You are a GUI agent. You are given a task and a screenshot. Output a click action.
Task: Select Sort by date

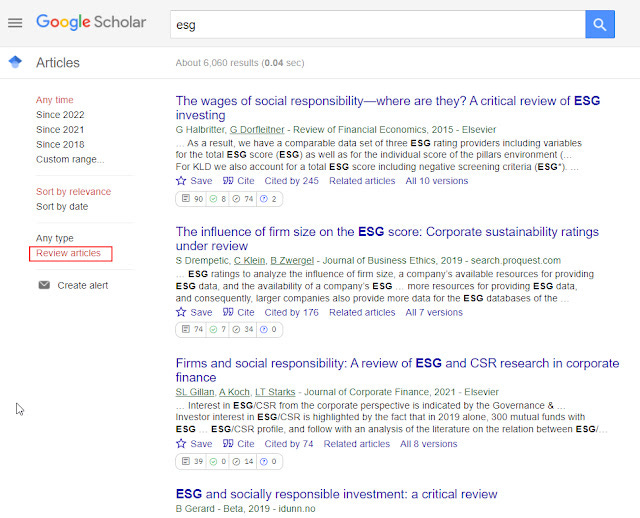coord(62,207)
